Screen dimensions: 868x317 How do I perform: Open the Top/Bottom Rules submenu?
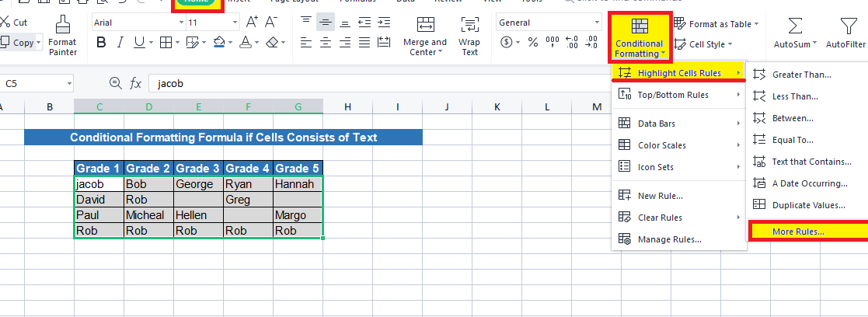pyautogui.click(x=679, y=95)
